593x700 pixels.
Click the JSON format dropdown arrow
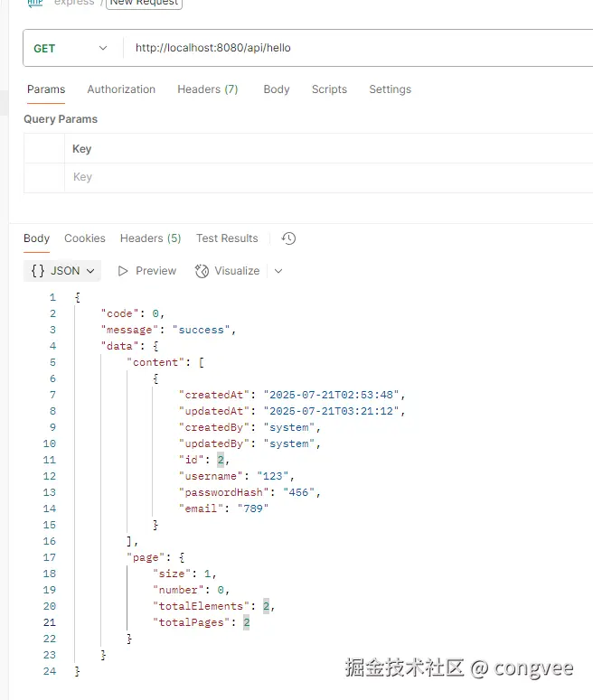pyautogui.click(x=90, y=271)
